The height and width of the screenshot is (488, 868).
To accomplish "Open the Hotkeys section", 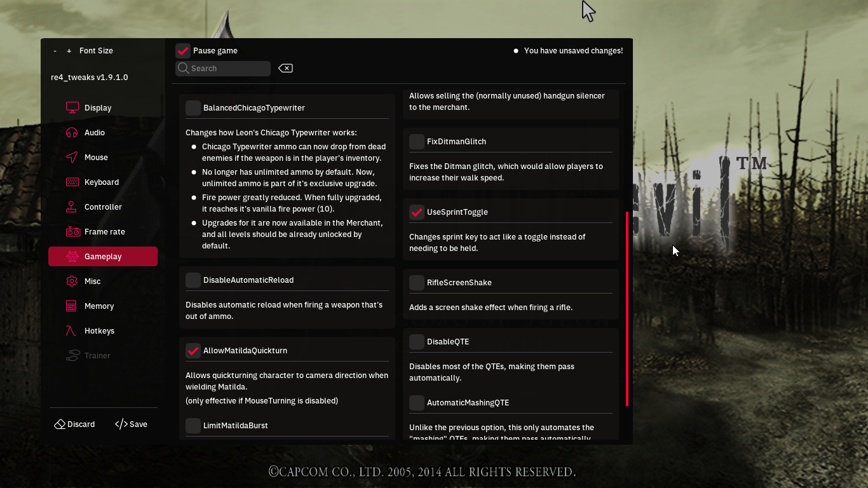I will 103,331.
